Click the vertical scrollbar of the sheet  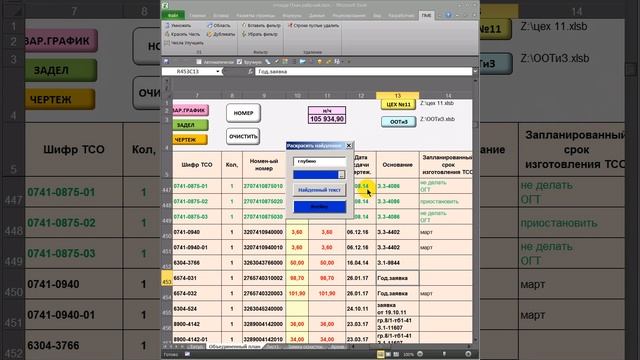pyautogui.click(x=475, y=212)
